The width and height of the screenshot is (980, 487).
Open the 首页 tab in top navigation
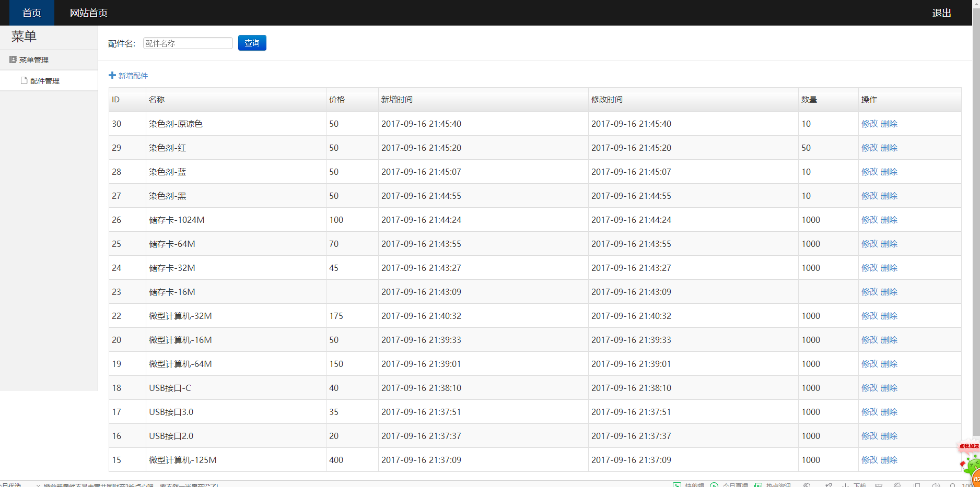(x=32, y=13)
